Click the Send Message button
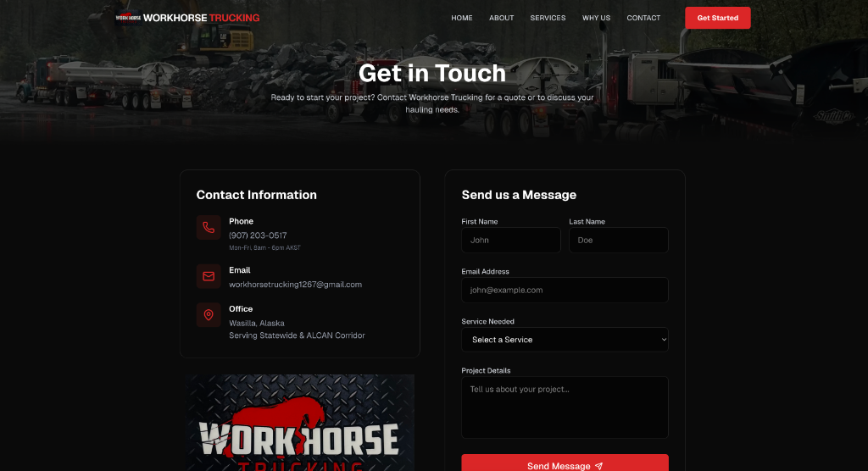Image resolution: width=868 pixels, height=471 pixels. 565,463
